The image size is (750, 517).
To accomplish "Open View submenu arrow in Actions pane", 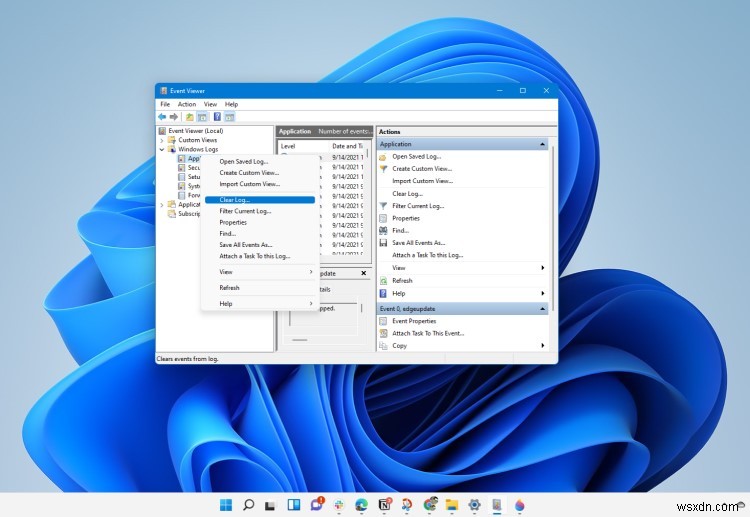I will [542, 268].
